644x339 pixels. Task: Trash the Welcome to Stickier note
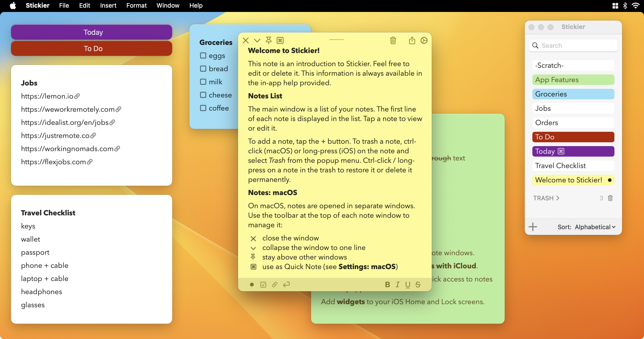tap(393, 40)
